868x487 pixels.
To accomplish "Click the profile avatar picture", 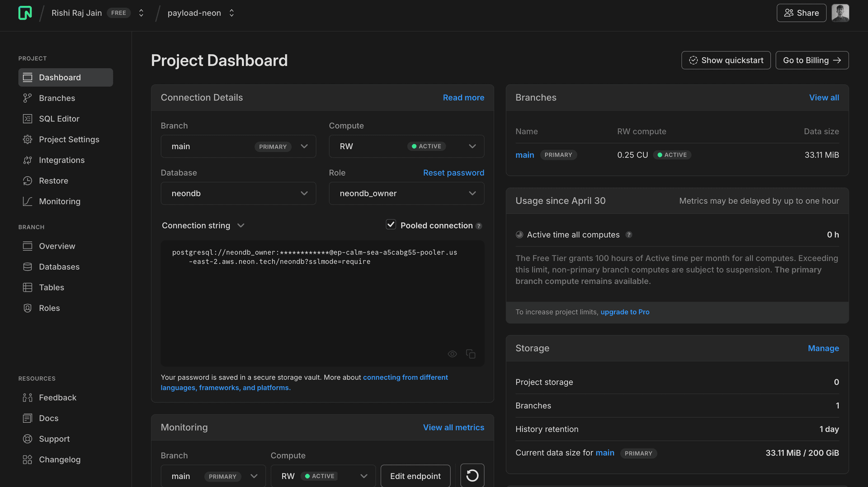I will (840, 13).
